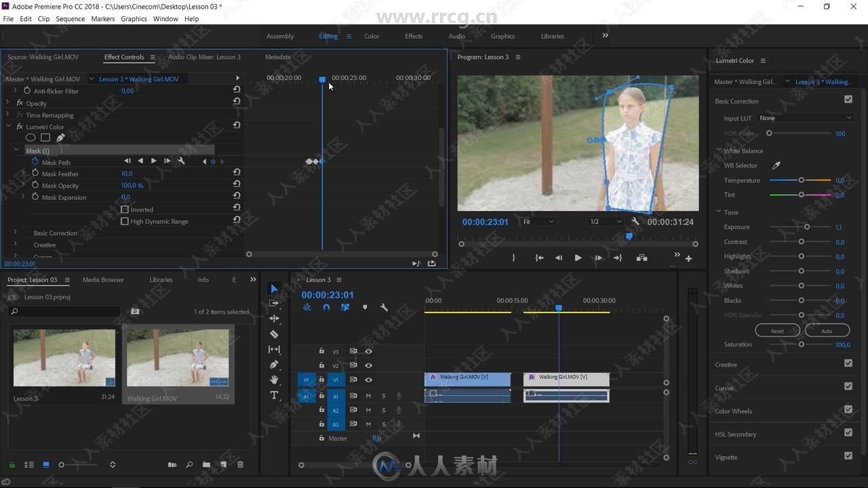Select the free draw bezier mask pen
868x488 pixels.
60,138
